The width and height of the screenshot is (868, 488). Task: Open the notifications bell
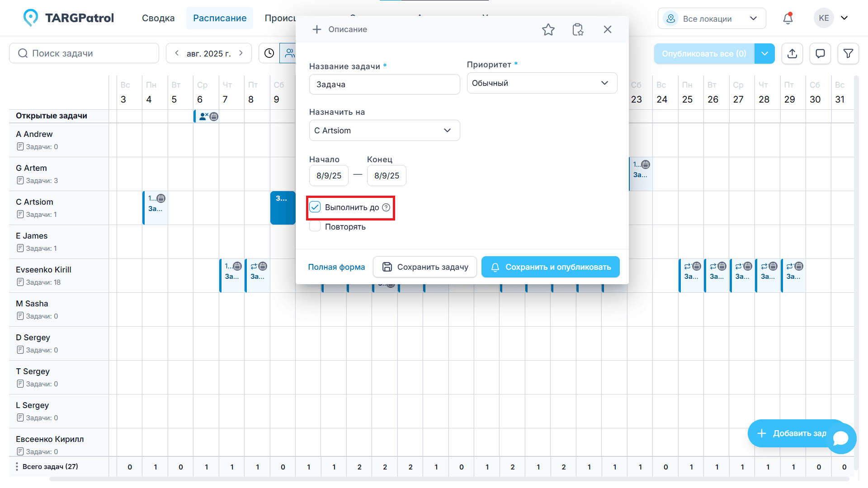click(x=788, y=19)
